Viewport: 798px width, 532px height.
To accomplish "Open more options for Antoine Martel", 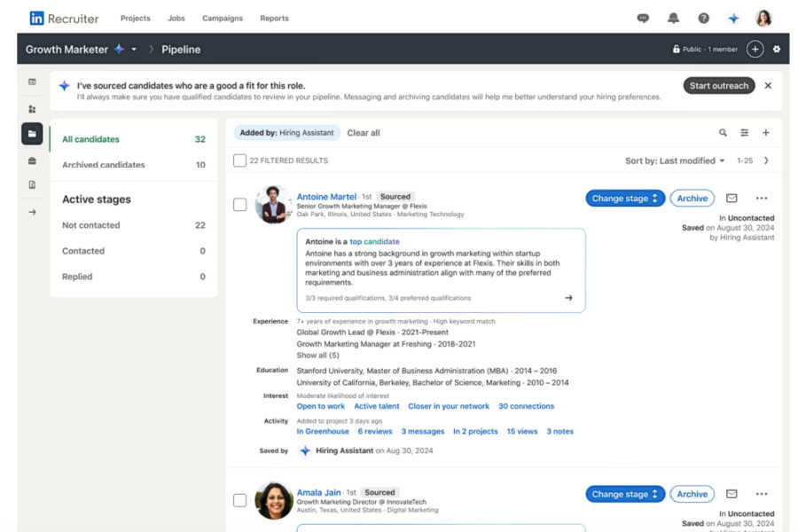I will (762, 198).
